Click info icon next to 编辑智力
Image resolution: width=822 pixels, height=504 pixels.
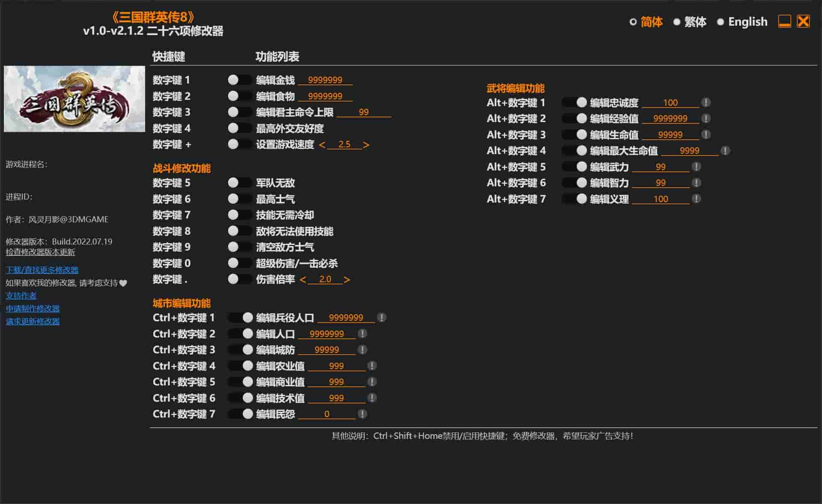click(697, 183)
